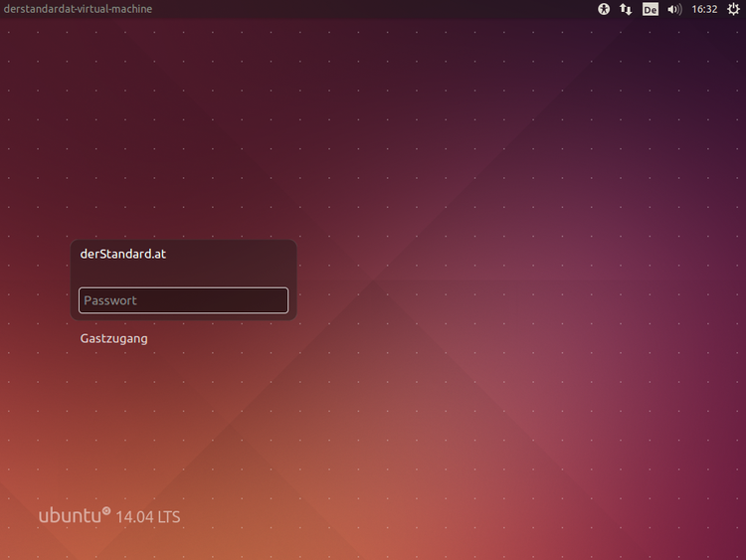Open the power gear session menu
Image resolution: width=746 pixels, height=560 pixels.
click(x=733, y=9)
